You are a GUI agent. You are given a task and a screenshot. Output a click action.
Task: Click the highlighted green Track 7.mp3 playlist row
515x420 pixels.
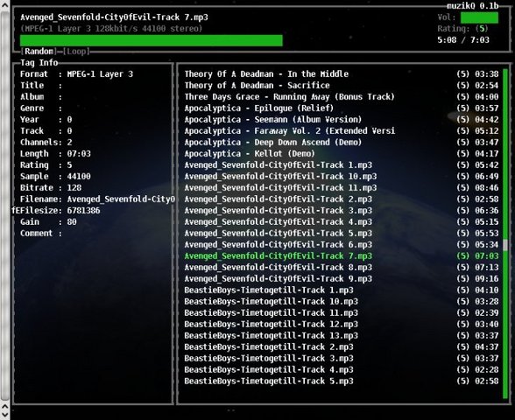(342, 255)
